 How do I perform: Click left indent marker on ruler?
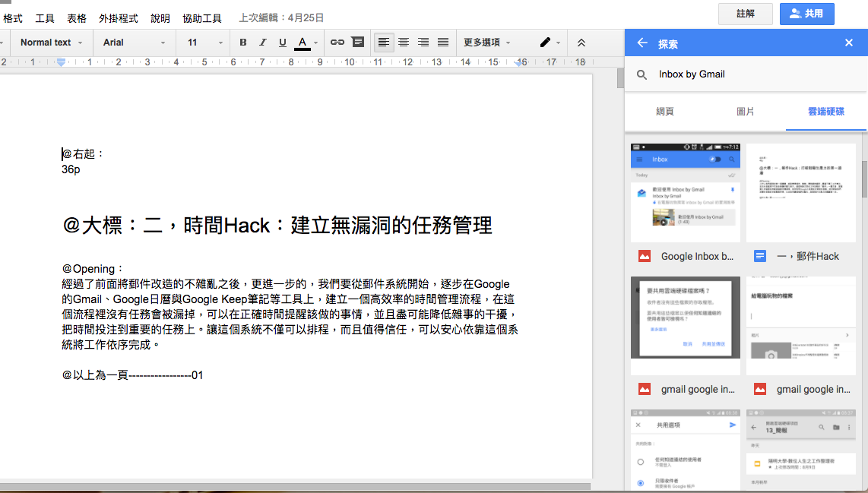click(61, 62)
